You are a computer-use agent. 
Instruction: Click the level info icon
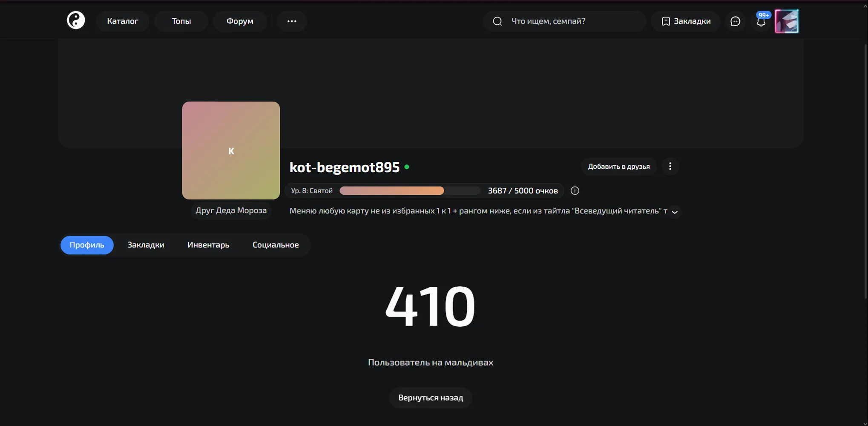click(x=575, y=191)
